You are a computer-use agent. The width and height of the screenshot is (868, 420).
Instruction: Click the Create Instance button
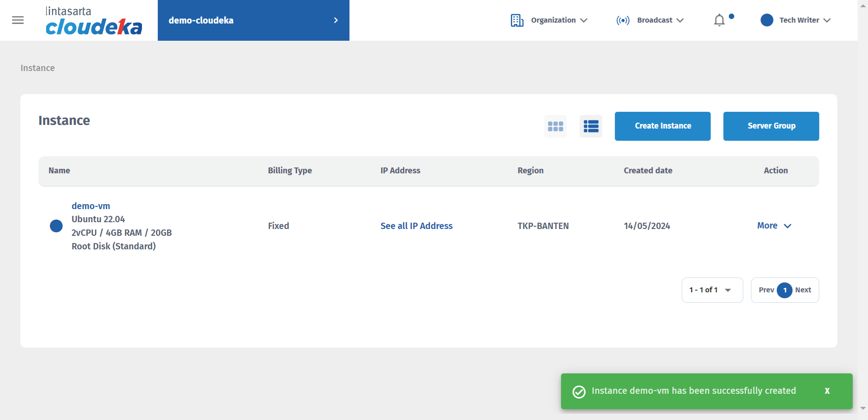click(662, 126)
